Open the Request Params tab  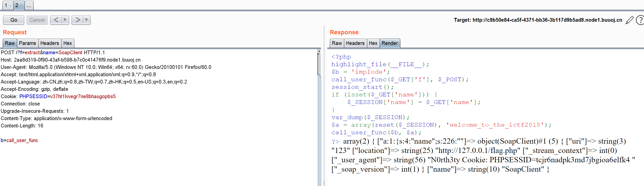(28, 43)
